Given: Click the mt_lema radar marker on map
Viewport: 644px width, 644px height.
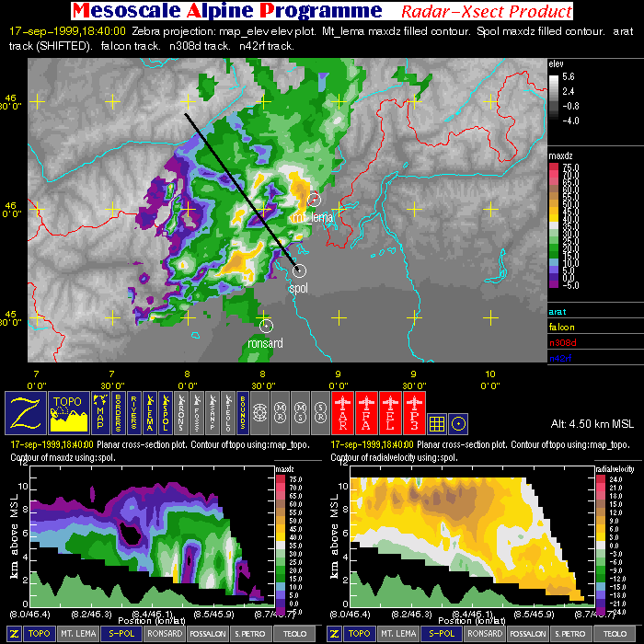Looking at the screenshot, I should [315, 200].
